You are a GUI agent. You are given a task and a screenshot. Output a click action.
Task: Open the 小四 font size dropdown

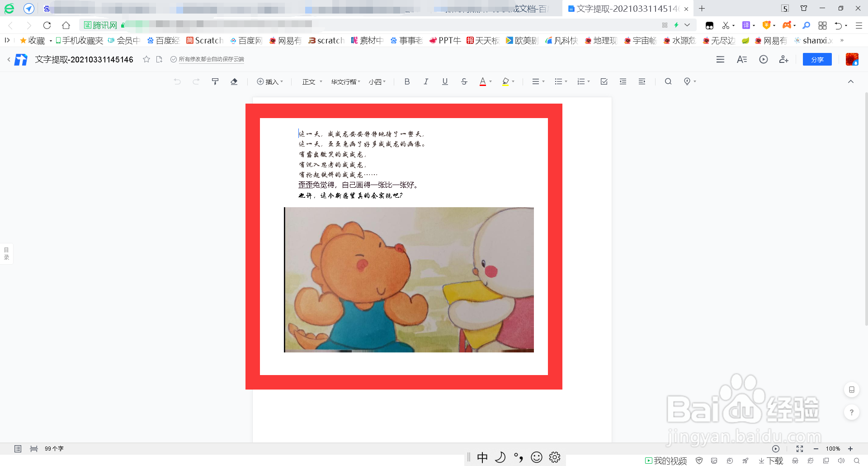click(377, 81)
